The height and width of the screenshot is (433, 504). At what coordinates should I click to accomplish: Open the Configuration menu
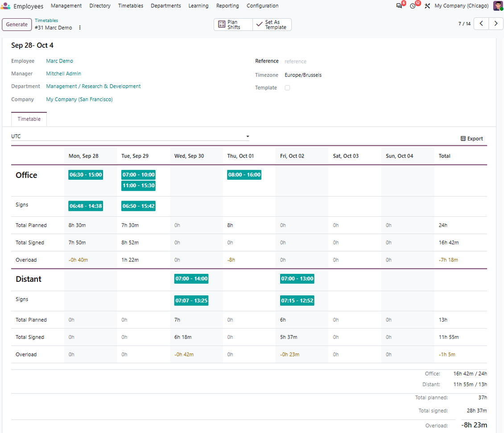[x=263, y=6]
